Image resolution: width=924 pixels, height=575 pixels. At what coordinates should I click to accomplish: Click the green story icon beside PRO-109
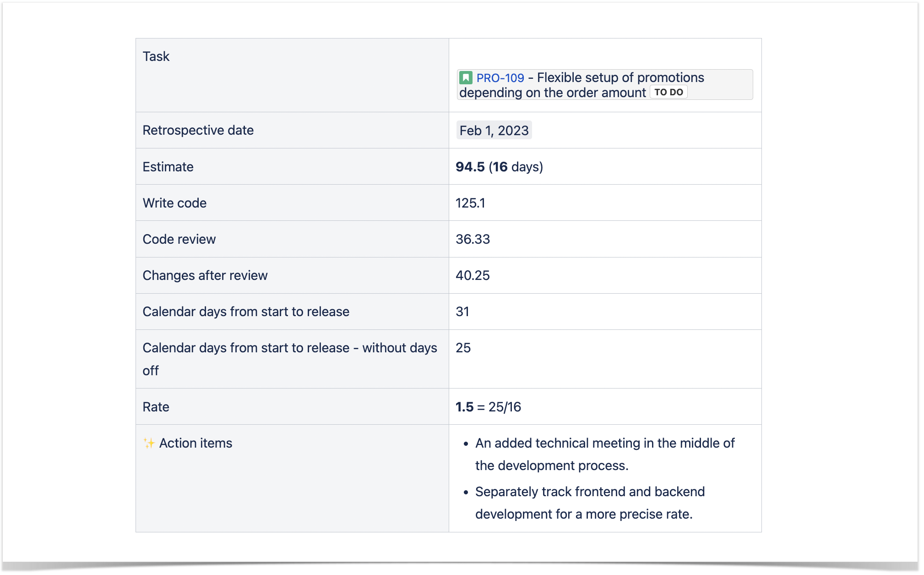pyautogui.click(x=466, y=77)
